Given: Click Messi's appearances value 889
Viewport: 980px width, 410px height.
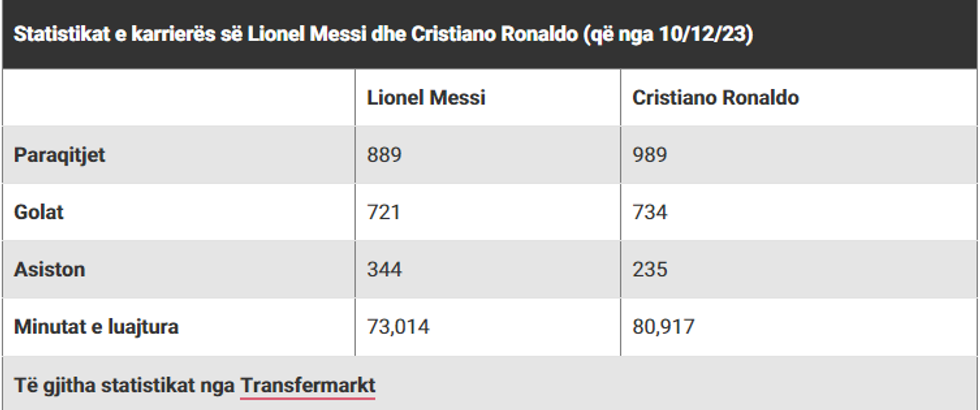Looking at the screenshot, I should [385, 155].
